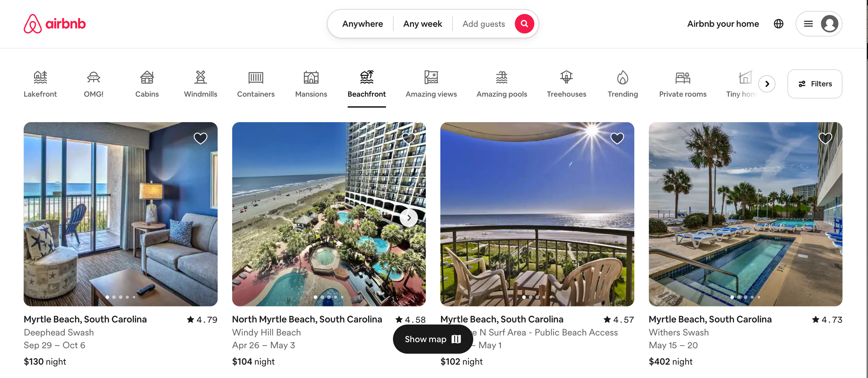This screenshot has width=868, height=378.
Task: Toggle heart on Withers Swash listing
Action: [x=825, y=138]
